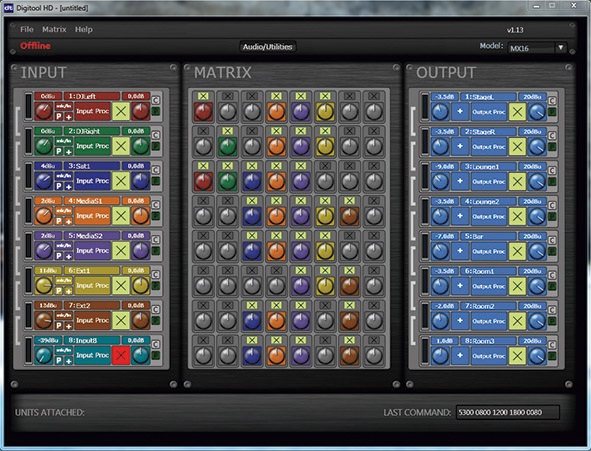Toggle phantom power P on 7:Ext2 input

(x=59, y=326)
